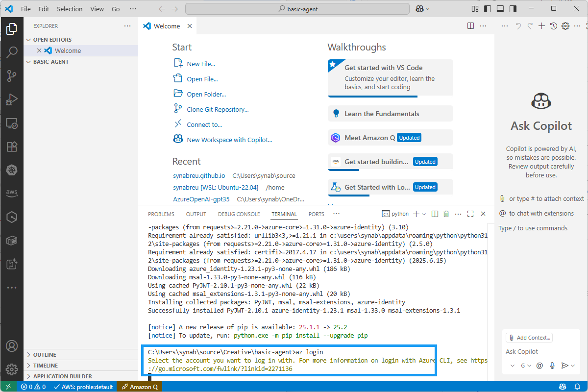Open the send options dropdown in chat
Viewport: 588px width, 392px height.
pos(572,366)
